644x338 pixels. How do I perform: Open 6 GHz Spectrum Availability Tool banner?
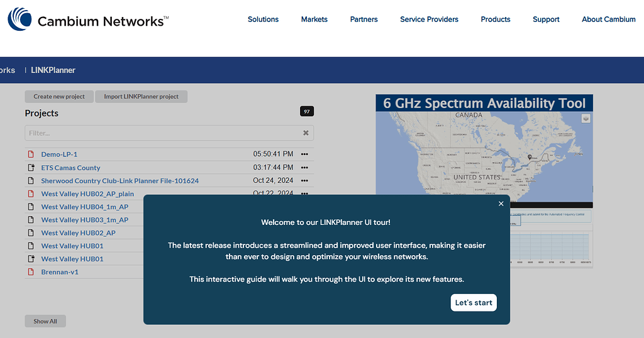[x=484, y=103]
